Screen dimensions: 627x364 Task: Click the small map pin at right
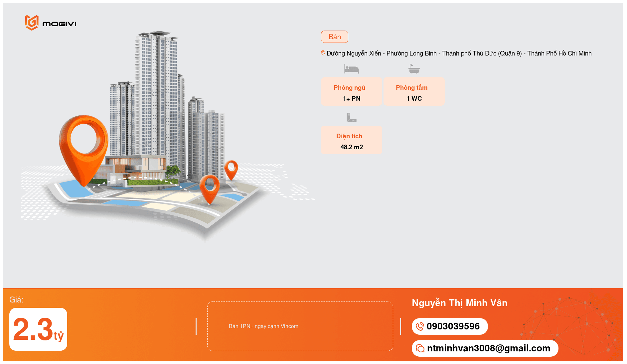tap(231, 169)
